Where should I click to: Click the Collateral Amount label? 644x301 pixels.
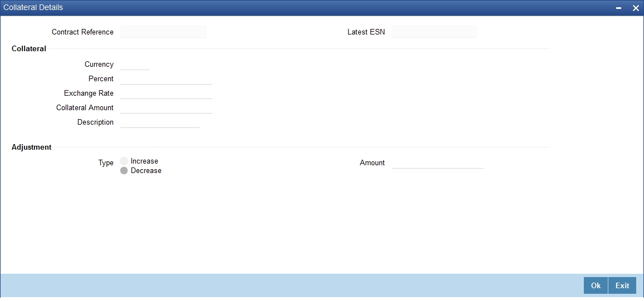tap(85, 107)
